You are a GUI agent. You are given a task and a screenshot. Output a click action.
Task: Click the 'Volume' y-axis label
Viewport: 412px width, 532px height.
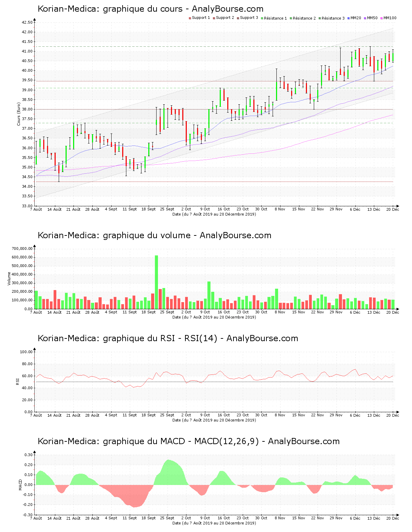[x=9, y=278]
